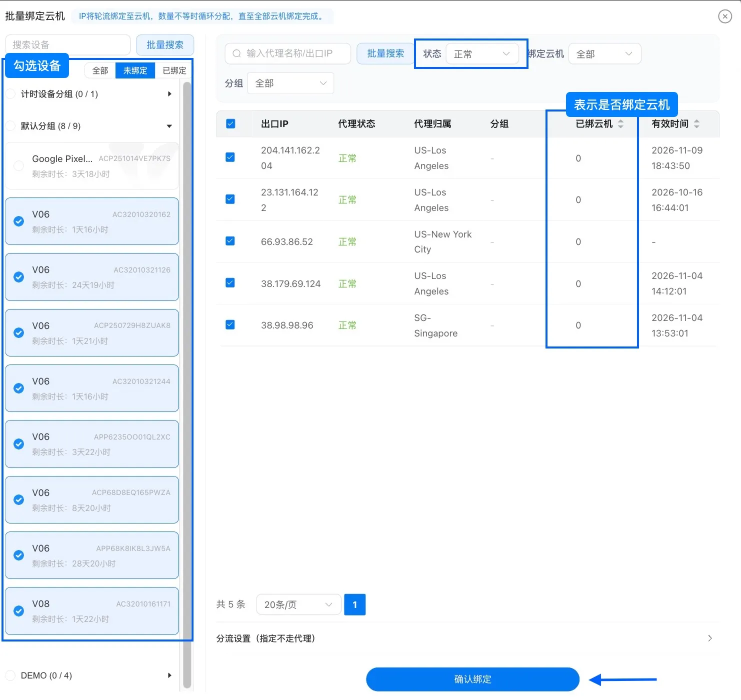Expand the 计时设备分组 (0 / 1) group
This screenshot has width=741, height=700.
point(169,94)
